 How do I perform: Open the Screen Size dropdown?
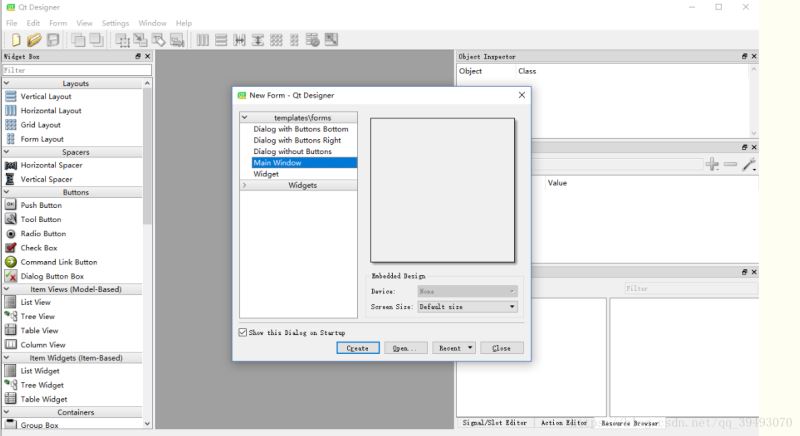point(467,306)
